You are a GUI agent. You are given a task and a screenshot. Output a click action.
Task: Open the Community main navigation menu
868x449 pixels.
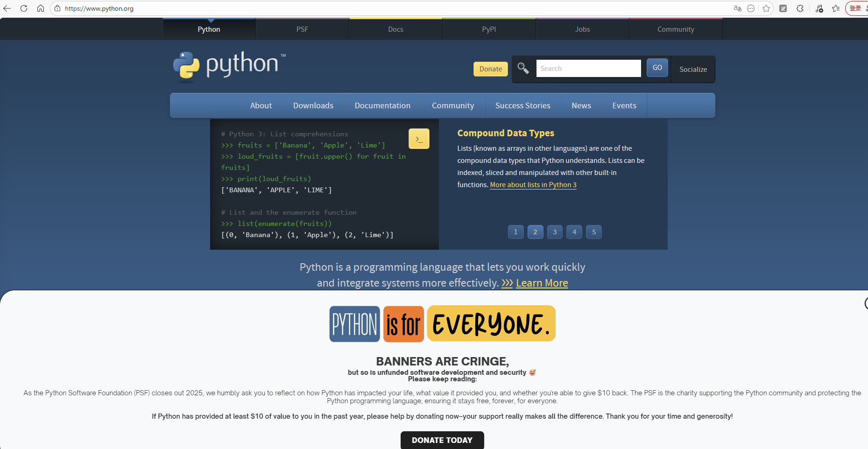coord(453,105)
